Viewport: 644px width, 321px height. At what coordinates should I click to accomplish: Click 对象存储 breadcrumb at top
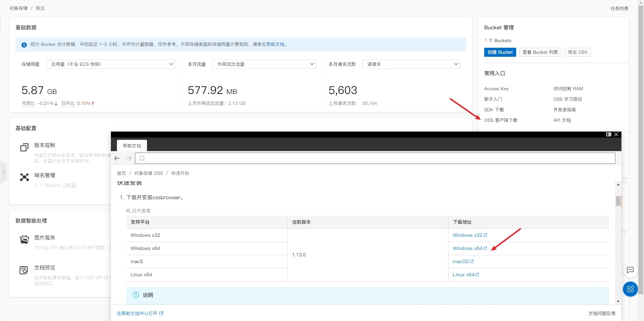[x=18, y=8]
